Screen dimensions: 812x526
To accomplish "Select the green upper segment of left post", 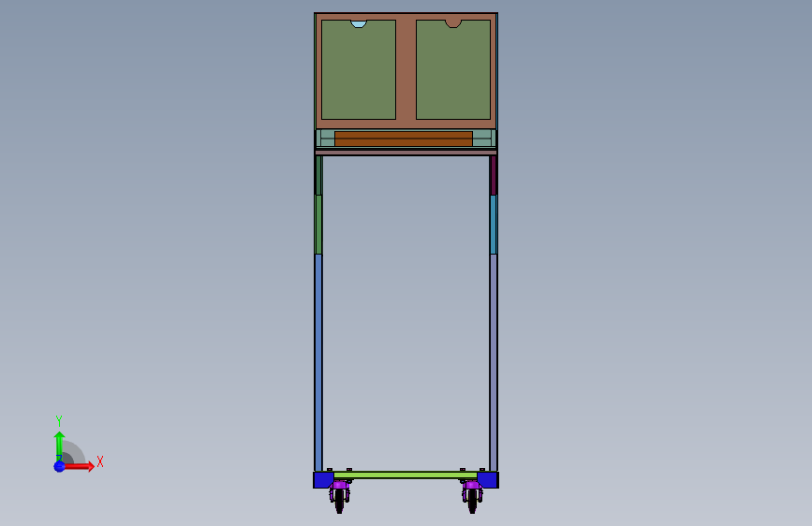I will (x=318, y=225).
